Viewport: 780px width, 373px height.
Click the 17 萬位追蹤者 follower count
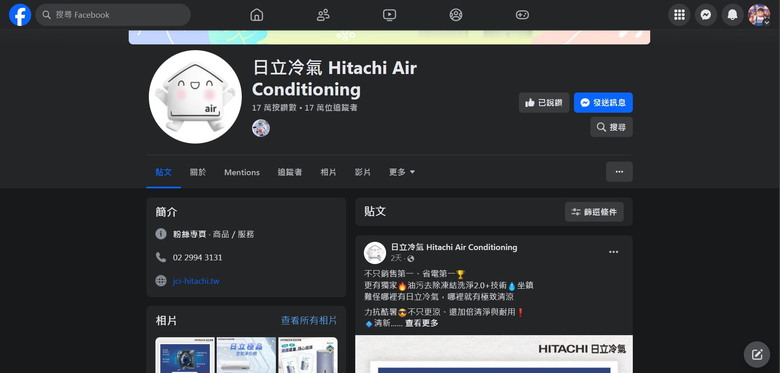331,107
